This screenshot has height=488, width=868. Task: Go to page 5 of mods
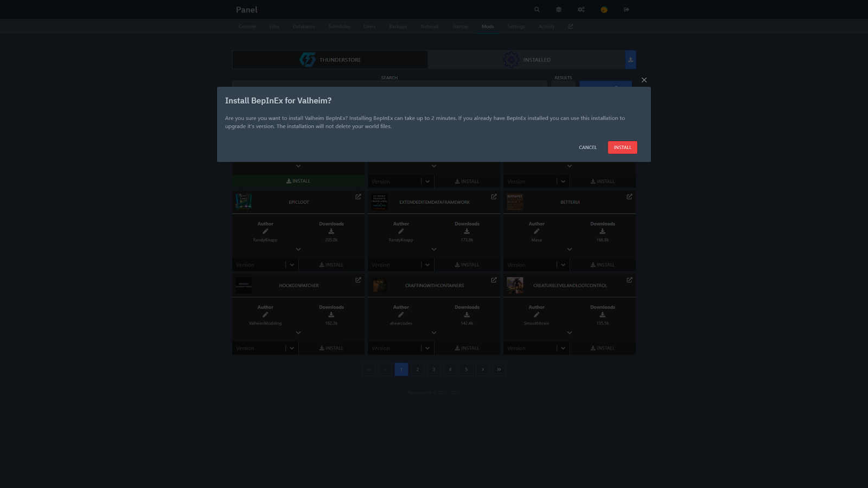tap(467, 369)
